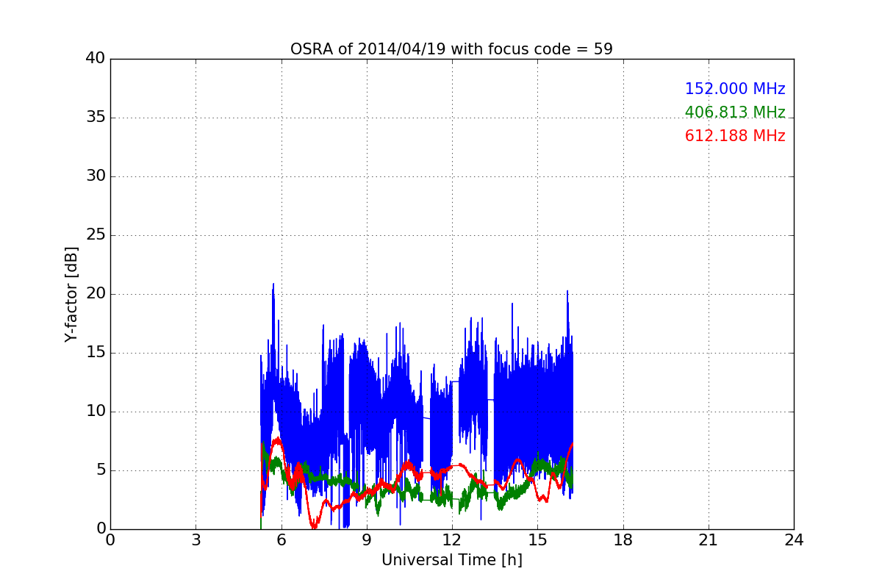Click the x-axis tick label 21
Image resolution: width=882 pixels, height=588 pixels.
709,540
